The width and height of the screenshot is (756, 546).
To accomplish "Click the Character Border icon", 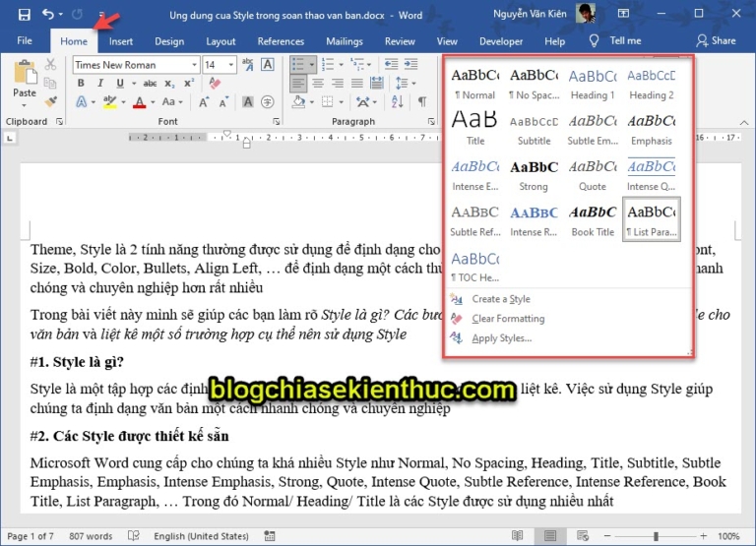I will [x=268, y=64].
